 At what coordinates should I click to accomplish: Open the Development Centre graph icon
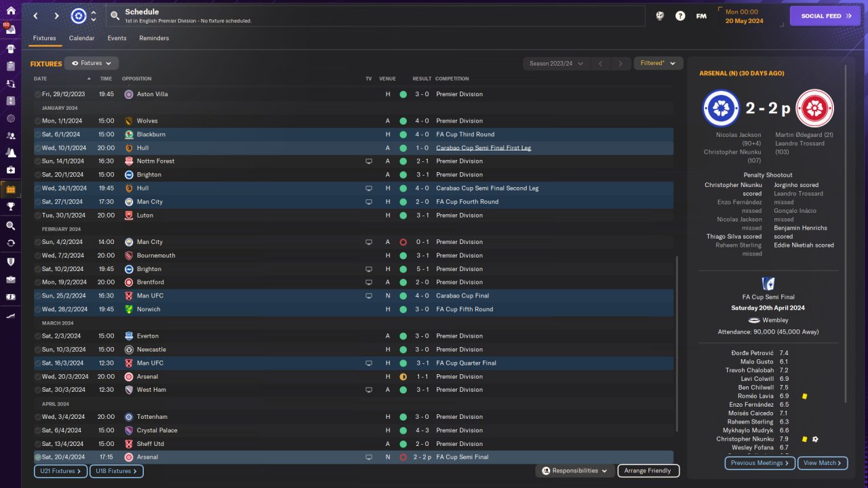tap(10, 316)
